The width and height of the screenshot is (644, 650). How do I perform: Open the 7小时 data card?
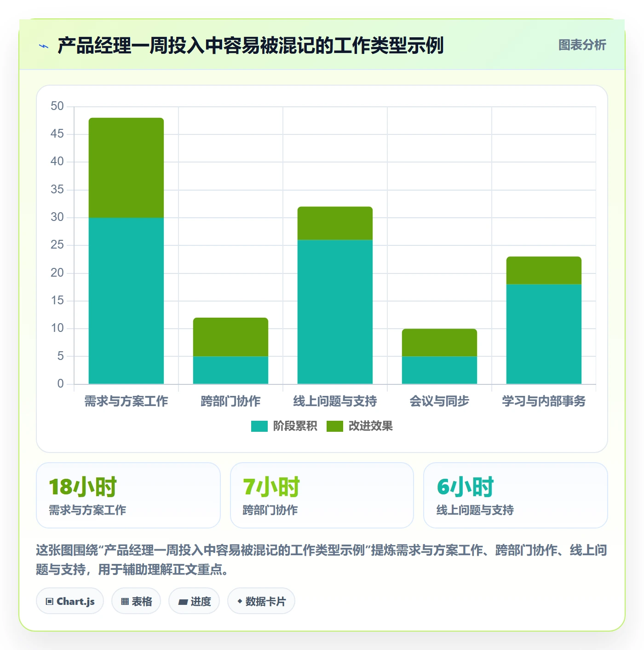pos(322,495)
